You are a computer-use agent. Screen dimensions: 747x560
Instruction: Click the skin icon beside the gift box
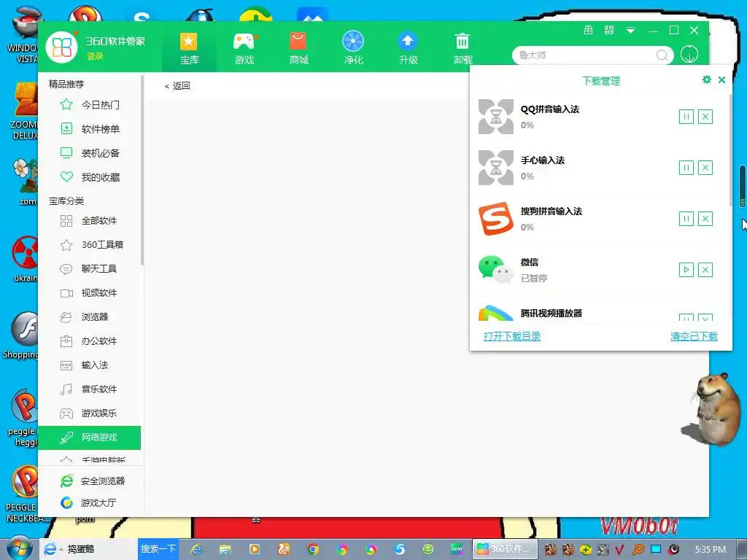coord(609,31)
